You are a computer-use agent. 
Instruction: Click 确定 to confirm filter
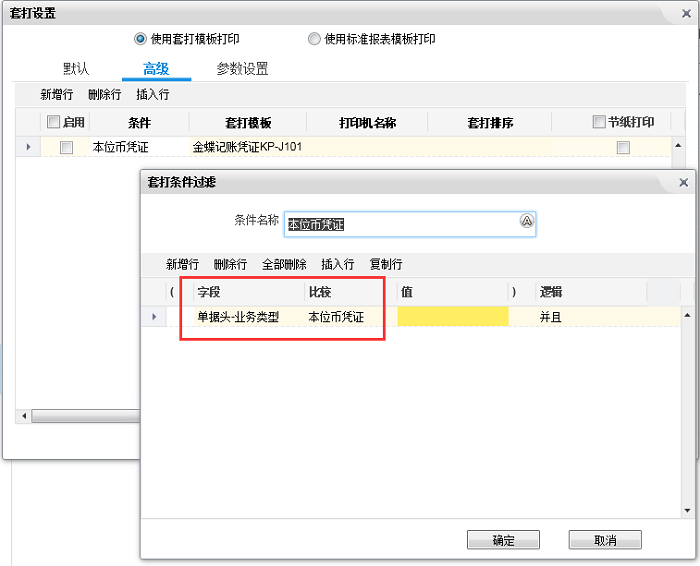(503, 540)
